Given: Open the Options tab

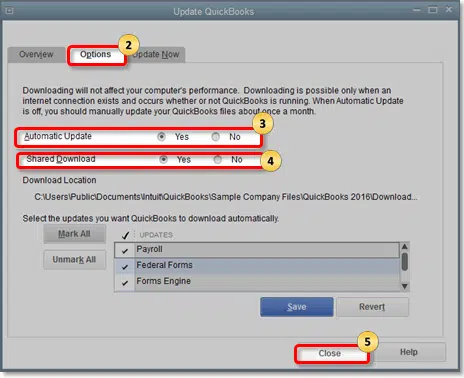Looking at the screenshot, I should (x=96, y=54).
